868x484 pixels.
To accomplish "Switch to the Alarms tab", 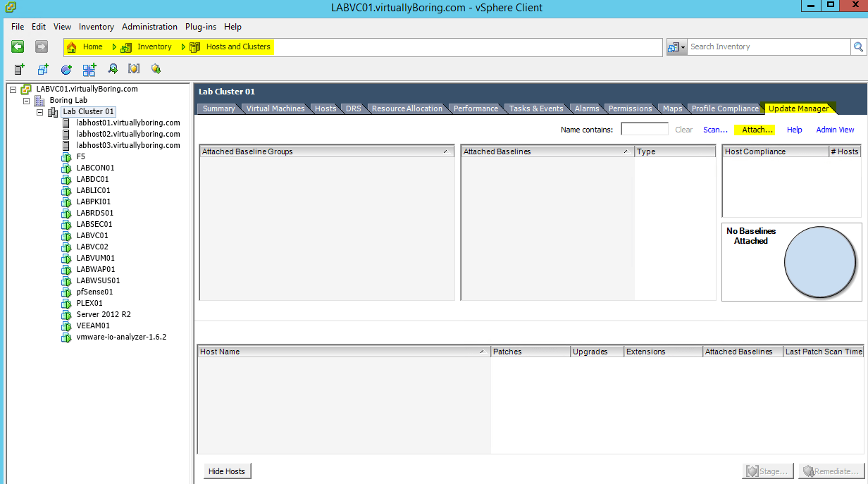I will pyautogui.click(x=587, y=108).
